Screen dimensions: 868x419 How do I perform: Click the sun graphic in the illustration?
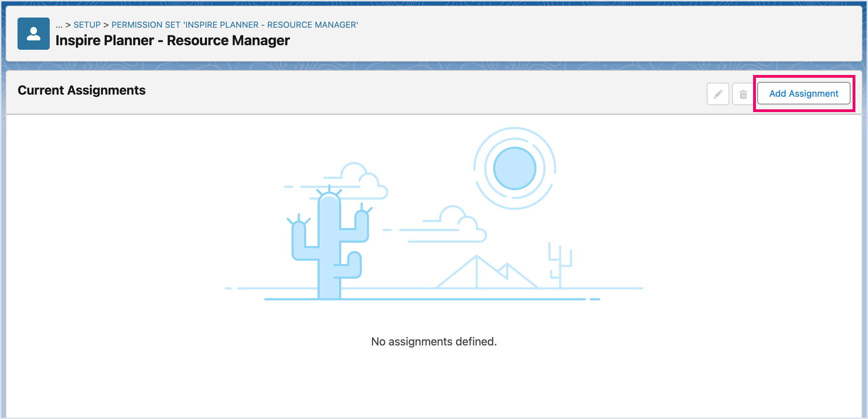click(x=514, y=168)
